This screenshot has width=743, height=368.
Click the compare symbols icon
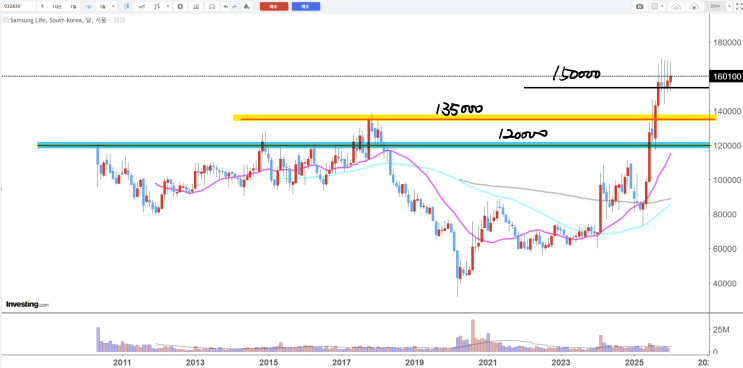(196, 6)
